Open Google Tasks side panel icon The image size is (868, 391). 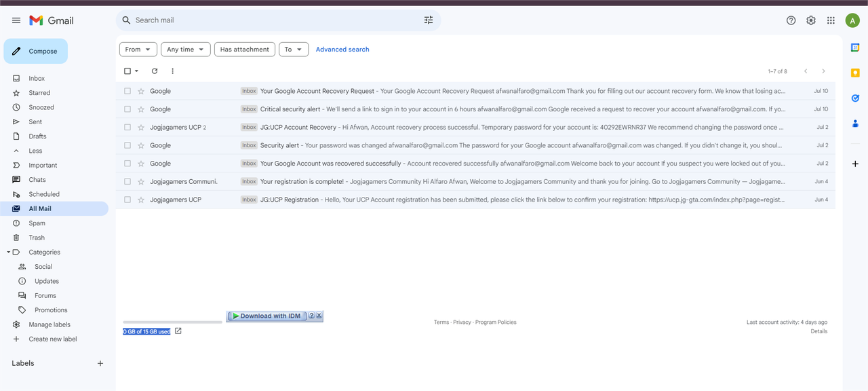coord(855,98)
